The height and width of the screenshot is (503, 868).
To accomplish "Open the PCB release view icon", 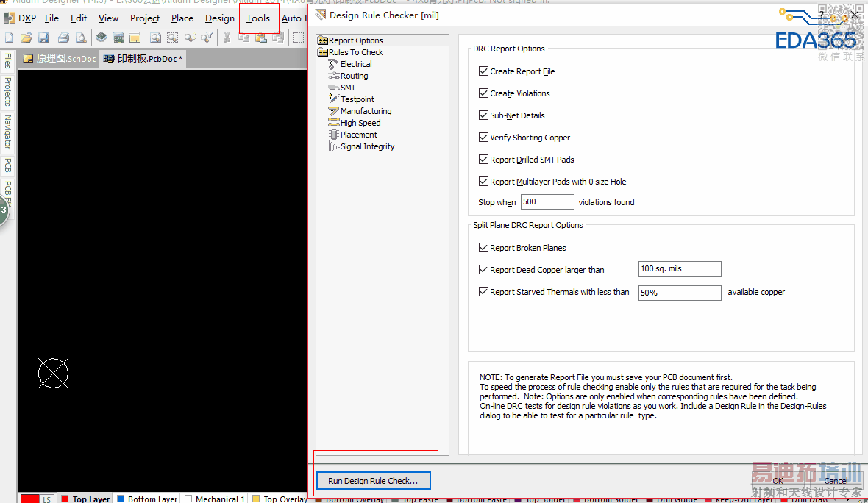I will tap(118, 38).
